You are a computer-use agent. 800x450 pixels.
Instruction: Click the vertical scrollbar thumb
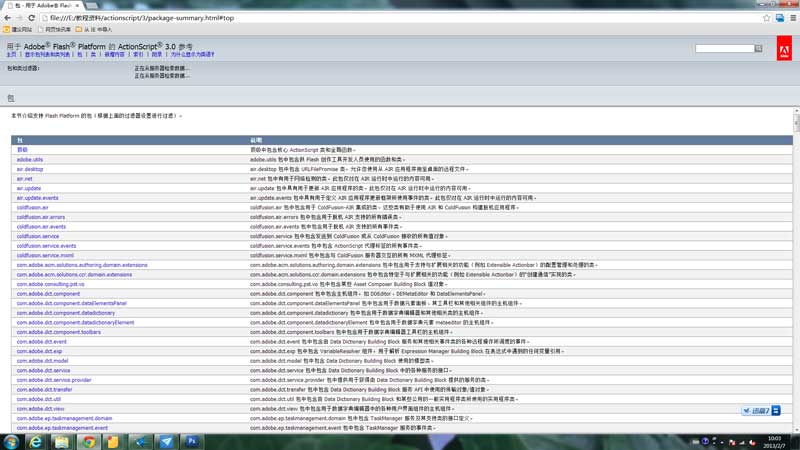(x=796, y=122)
